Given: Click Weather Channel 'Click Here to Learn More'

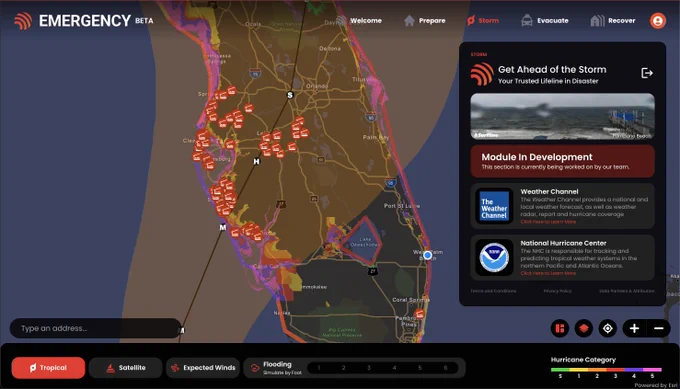Looking at the screenshot, I should (548, 222).
